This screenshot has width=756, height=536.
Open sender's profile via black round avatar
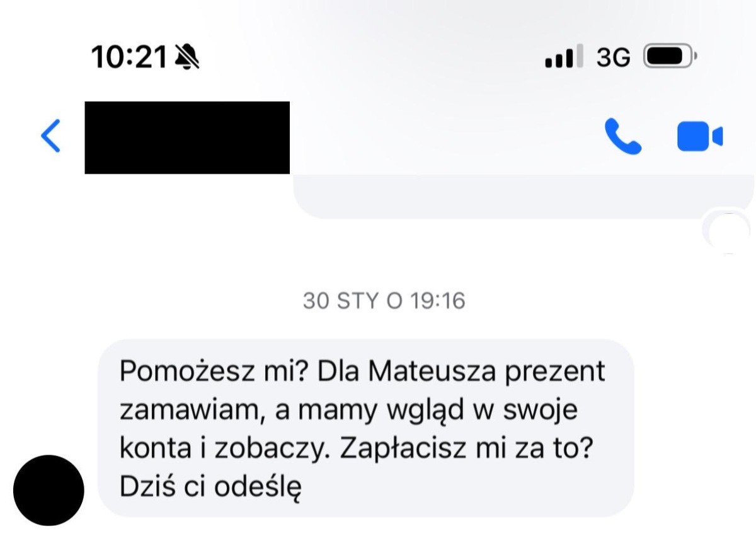[49, 491]
